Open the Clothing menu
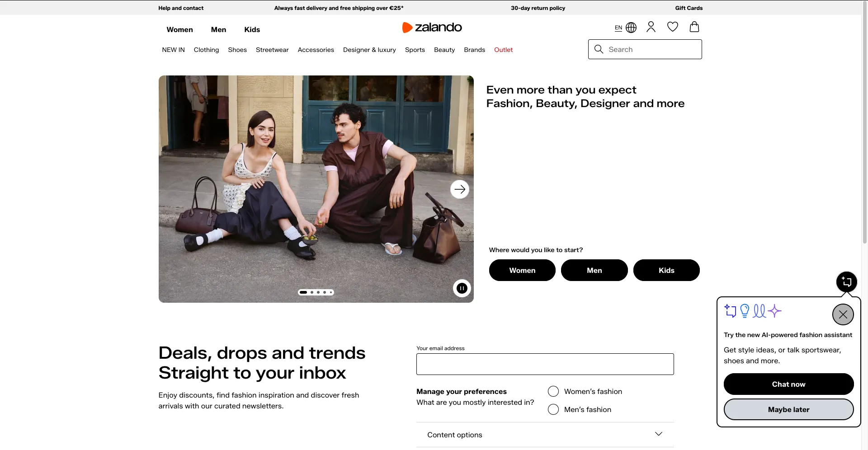The width and height of the screenshot is (868, 450). click(206, 50)
